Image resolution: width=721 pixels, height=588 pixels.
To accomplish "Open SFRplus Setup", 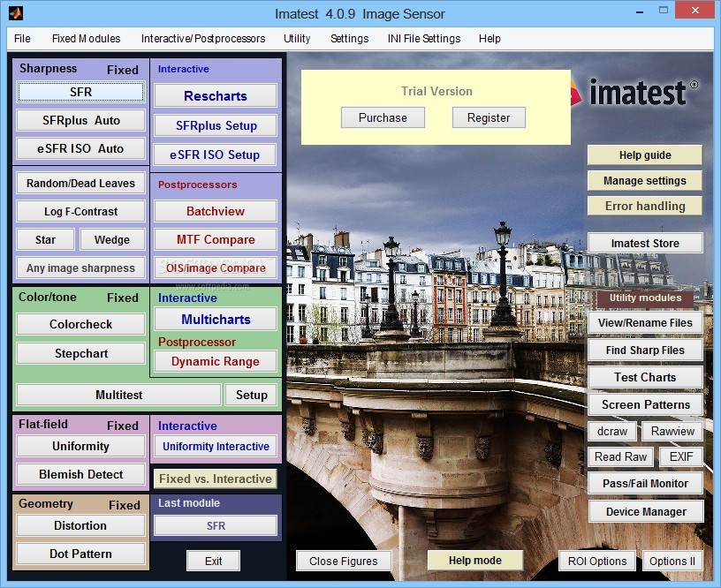I will 216,125.
